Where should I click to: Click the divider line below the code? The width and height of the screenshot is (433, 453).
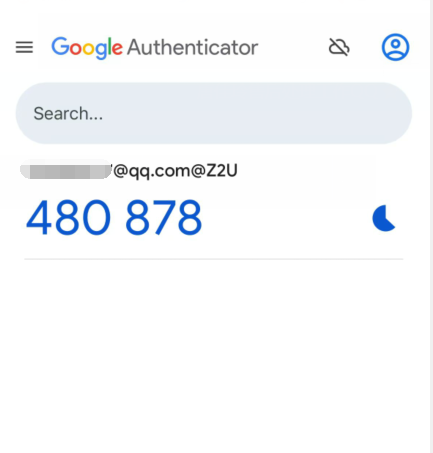(214, 259)
